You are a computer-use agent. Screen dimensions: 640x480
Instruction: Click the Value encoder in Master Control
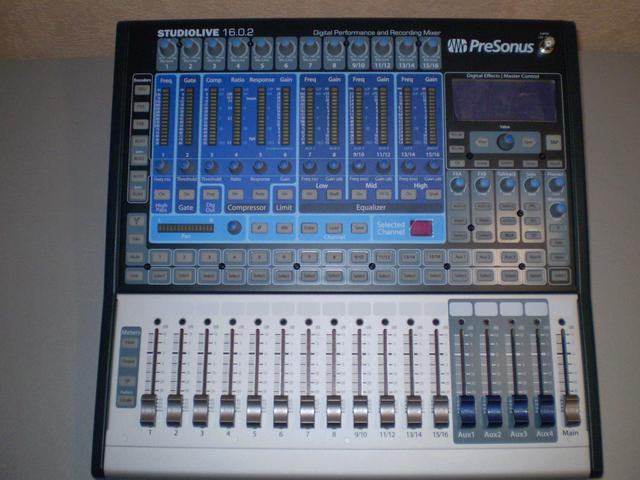coord(506,141)
